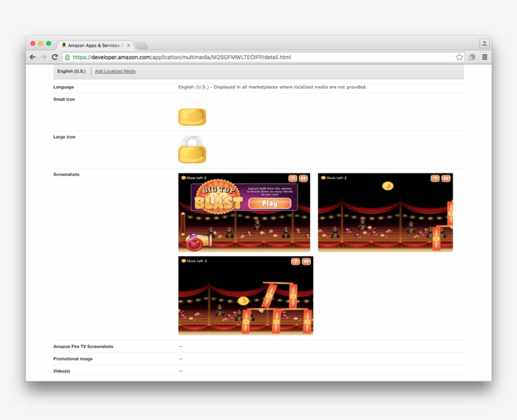Bookmark this page with the star icon

pos(460,57)
